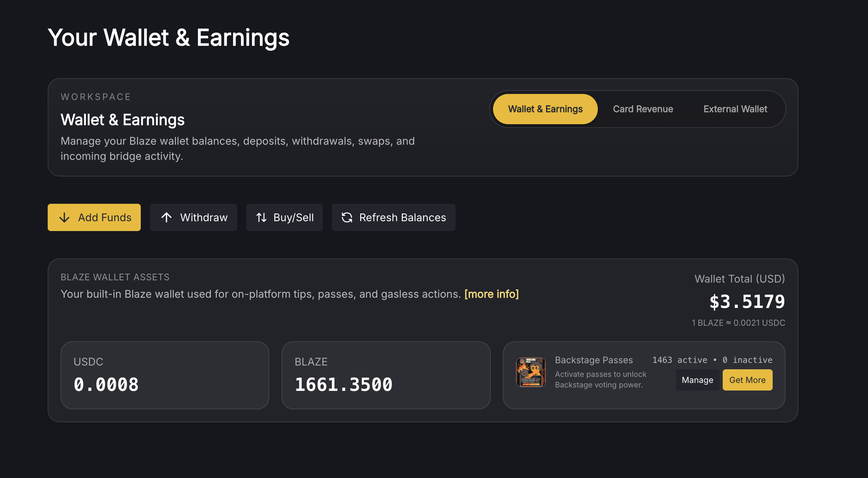Click Manage for Backstage Passes
The image size is (868, 478).
click(x=697, y=380)
